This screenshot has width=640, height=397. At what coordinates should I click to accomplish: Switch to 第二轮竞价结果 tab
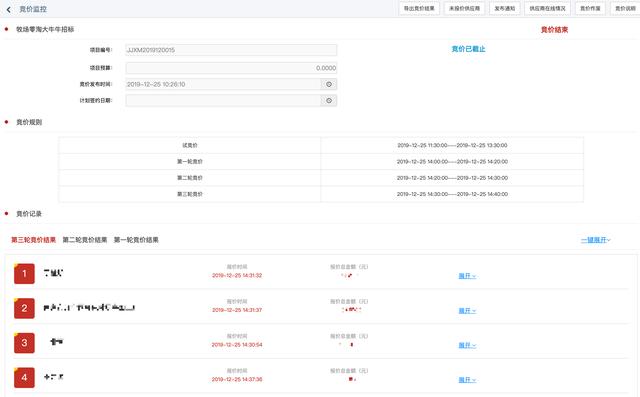85,240
